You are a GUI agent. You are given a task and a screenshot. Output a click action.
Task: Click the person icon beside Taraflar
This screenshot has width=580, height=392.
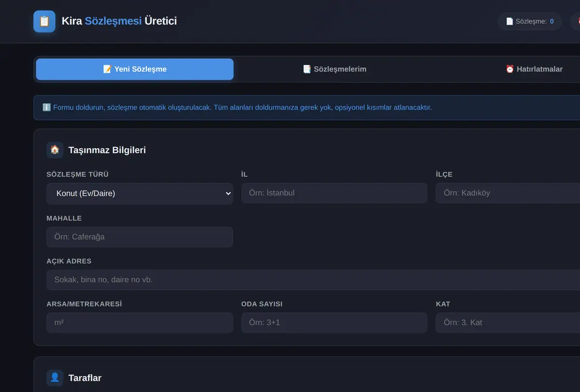(x=55, y=377)
